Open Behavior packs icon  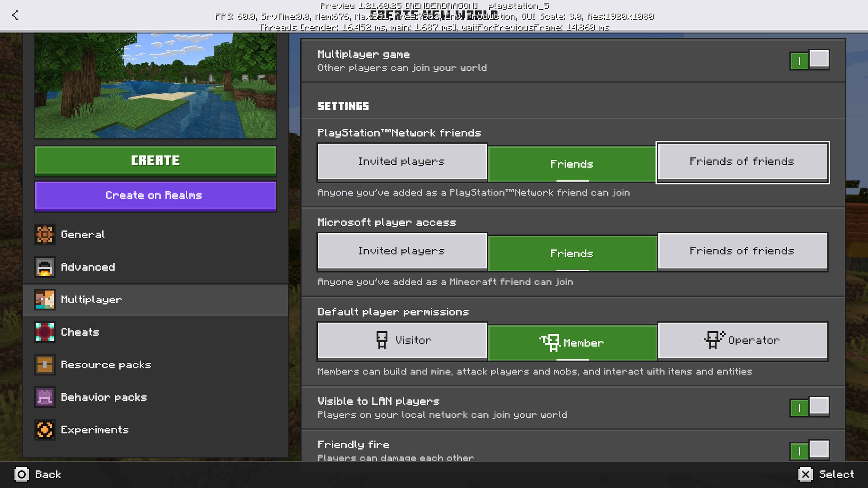[45, 397]
